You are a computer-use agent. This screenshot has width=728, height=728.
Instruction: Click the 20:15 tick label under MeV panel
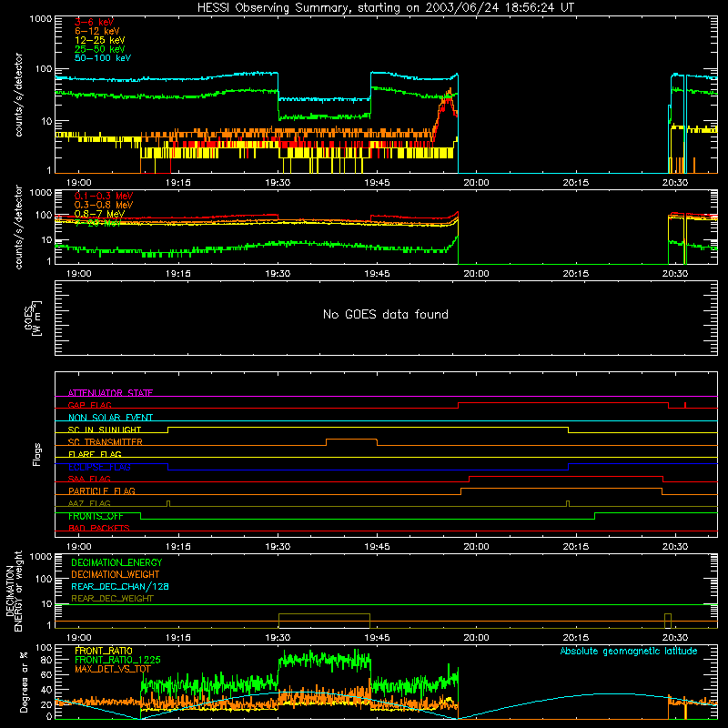(x=576, y=274)
